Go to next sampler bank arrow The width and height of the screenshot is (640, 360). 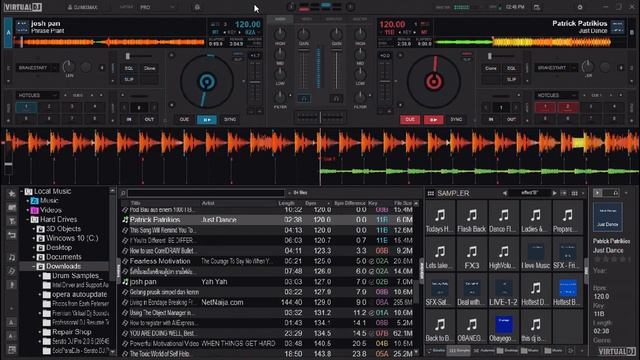(554, 193)
